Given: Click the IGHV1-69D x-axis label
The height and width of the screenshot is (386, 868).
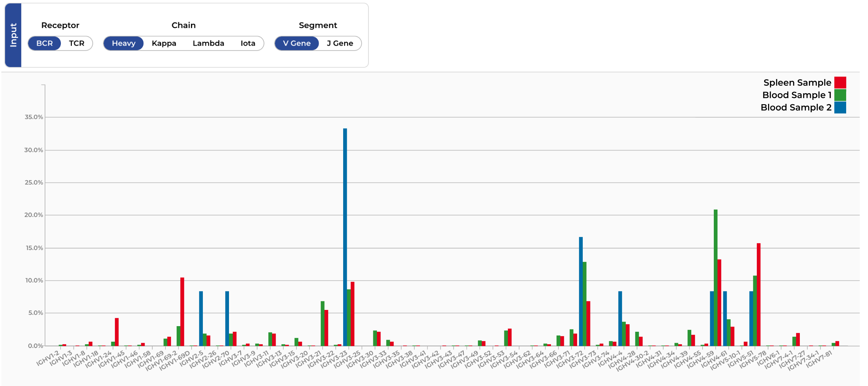Looking at the screenshot, I should [174, 360].
